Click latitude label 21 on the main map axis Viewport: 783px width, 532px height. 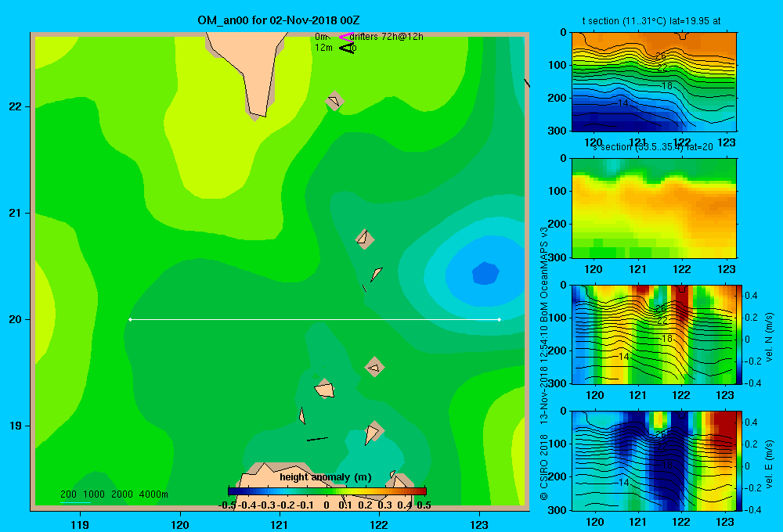(16, 213)
